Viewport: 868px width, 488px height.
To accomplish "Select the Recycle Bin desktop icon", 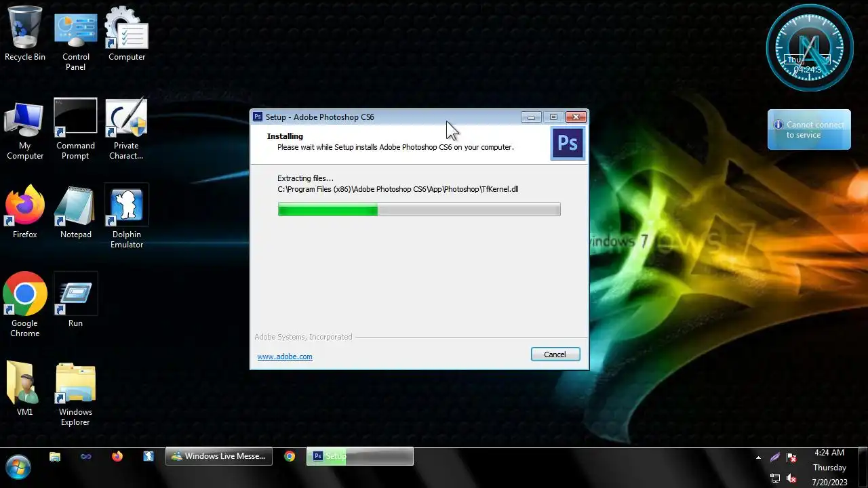I will pyautogui.click(x=25, y=34).
